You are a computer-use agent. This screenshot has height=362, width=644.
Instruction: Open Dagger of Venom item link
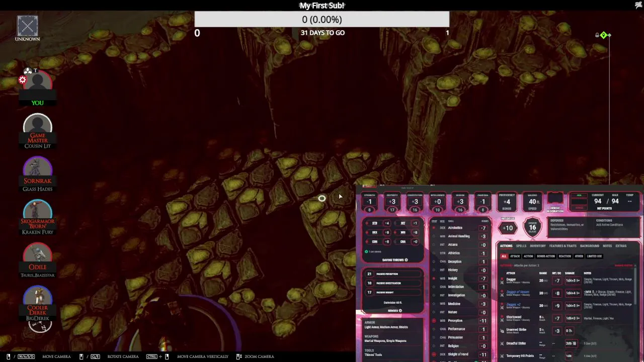518,292
